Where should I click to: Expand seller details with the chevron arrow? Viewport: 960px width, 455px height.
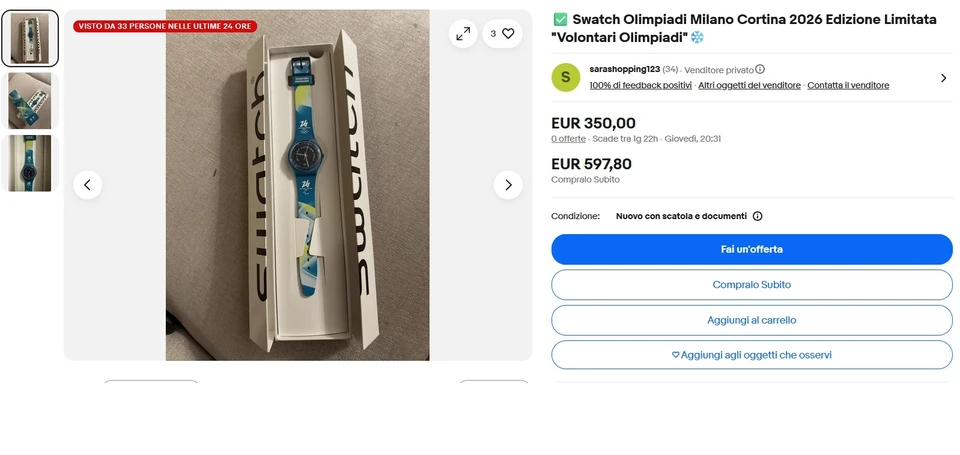pyautogui.click(x=943, y=78)
